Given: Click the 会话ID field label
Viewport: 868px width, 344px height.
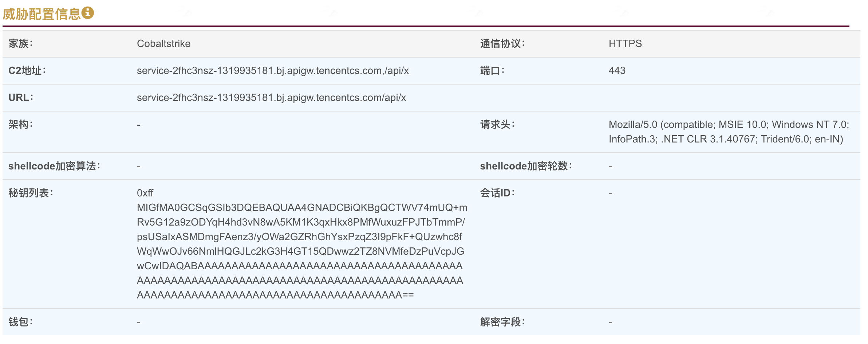Looking at the screenshot, I should click(x=497, y=193).
